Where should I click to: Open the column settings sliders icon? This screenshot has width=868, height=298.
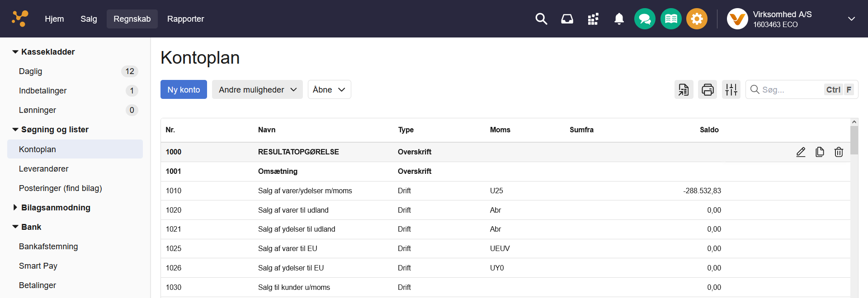pos(731,89)
